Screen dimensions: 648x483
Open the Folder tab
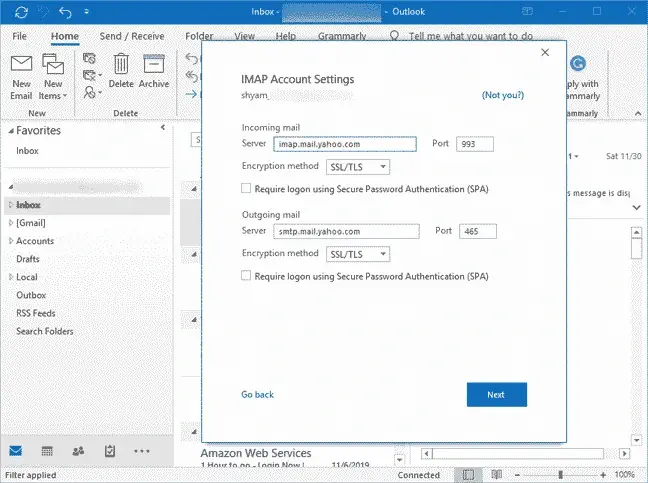[199, 36]
